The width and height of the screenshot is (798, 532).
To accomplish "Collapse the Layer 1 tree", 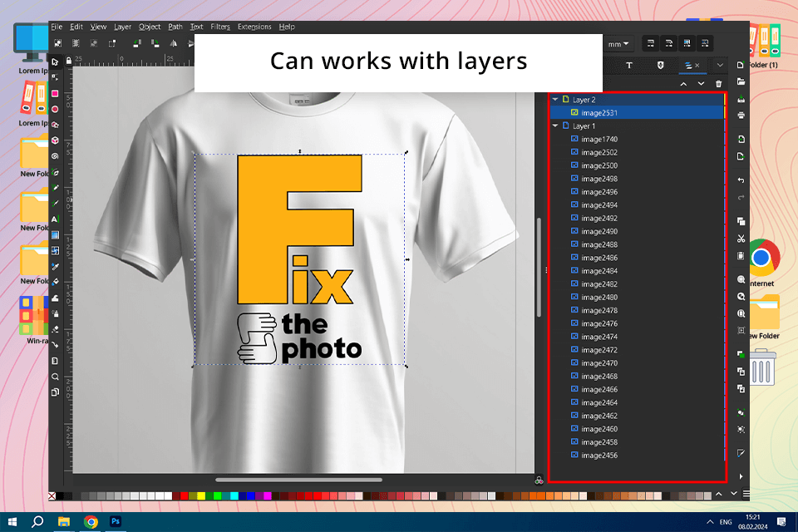I will [555, 126].
